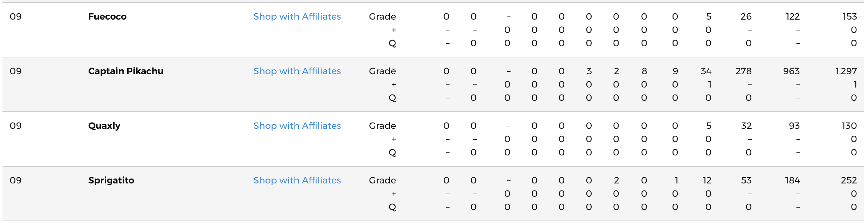The height and width of the screenshot is (223, 868).
Task: Open Shop with Affiliates link for Fuecoco
Action: pos(297,16)
